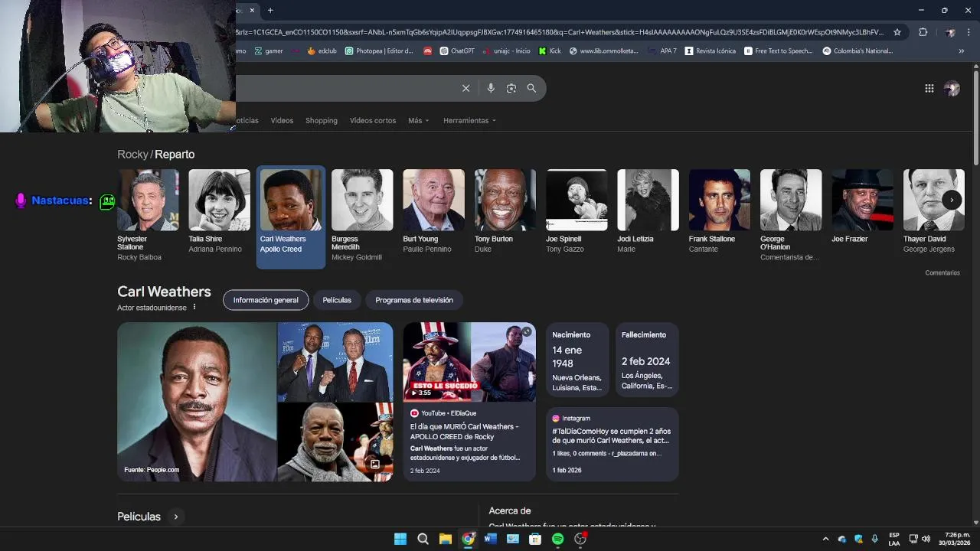Open the Free Text to Speech bookmark
This screenshot has width=980, height=551.
pos(779,51)
